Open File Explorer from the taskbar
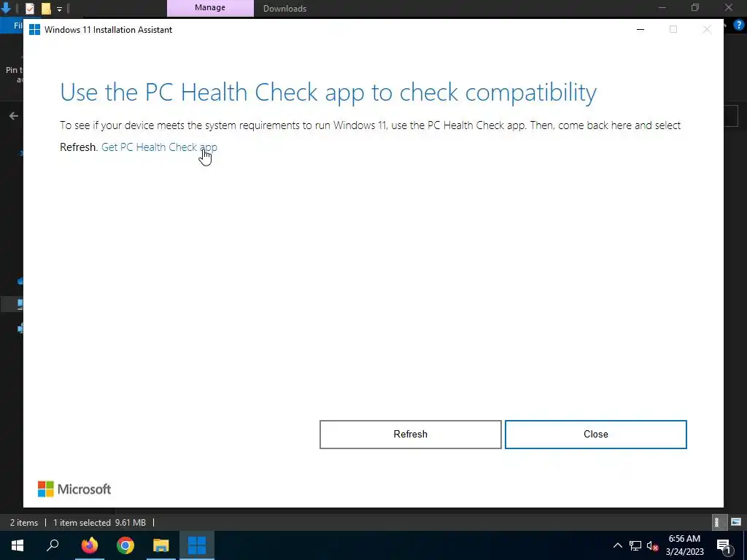This screenshot has height=560, width=747. point(161,545)
